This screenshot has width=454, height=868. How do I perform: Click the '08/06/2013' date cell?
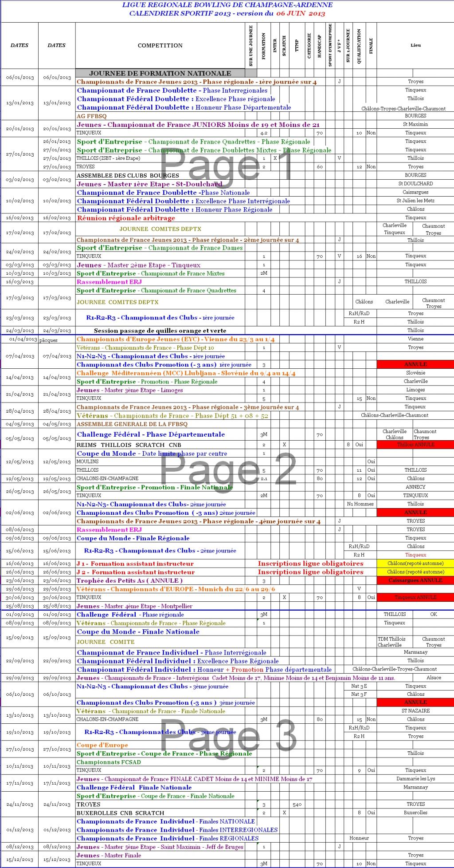(x=20, y=529)
